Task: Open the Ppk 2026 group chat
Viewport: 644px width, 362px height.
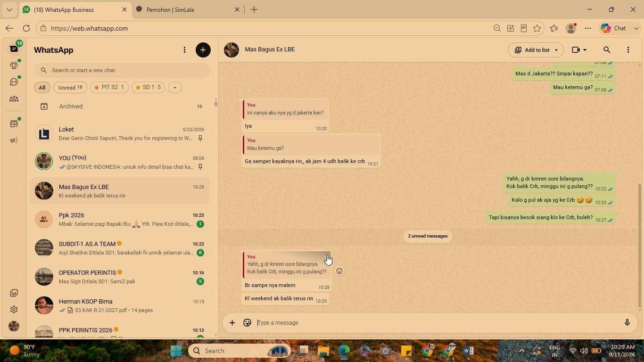Action: (x=120, y=219)
